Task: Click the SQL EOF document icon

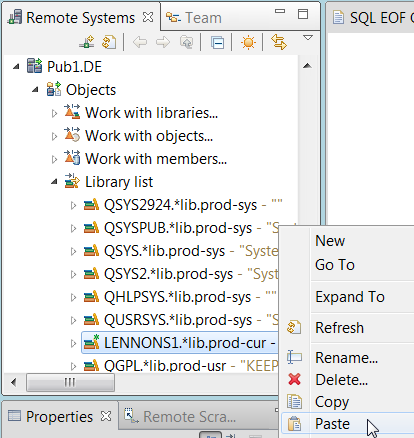Action: [338, 17]
